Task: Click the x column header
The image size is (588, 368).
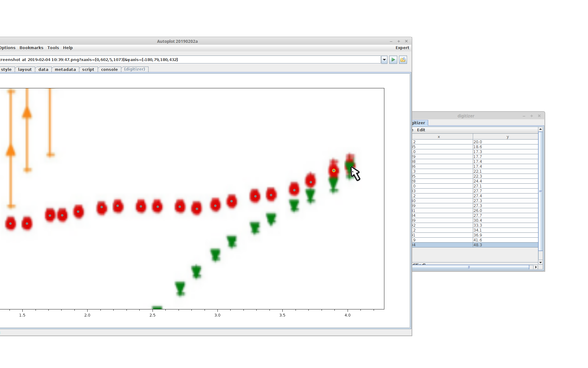Action: 439,137
